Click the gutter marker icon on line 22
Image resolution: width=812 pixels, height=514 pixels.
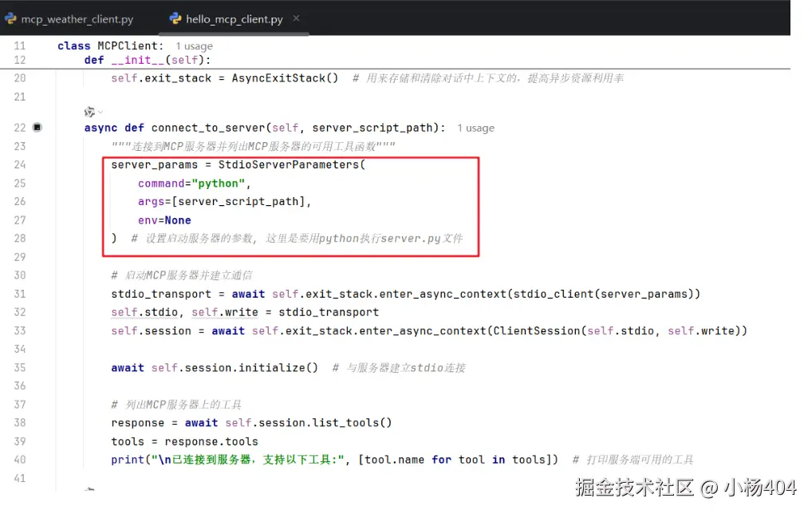pos(37,128)
